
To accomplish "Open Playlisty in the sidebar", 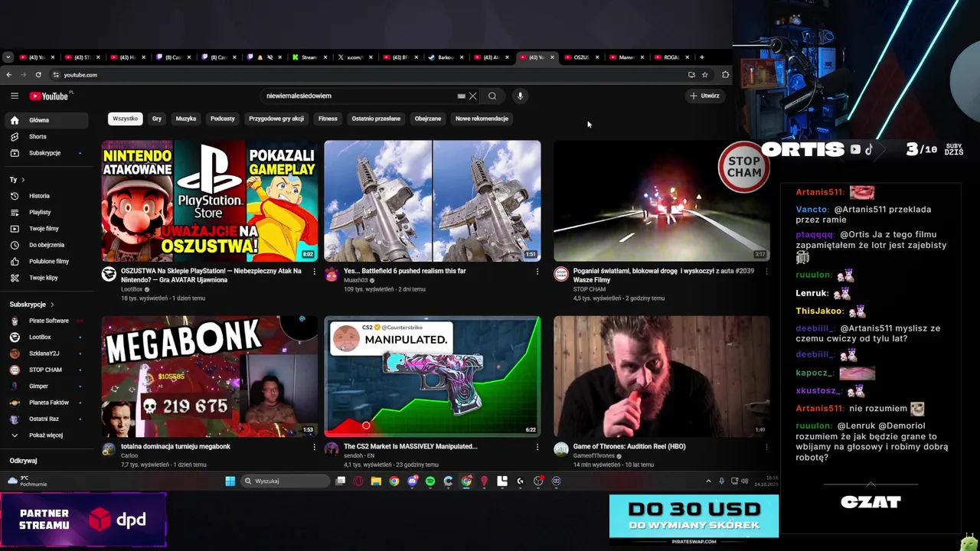I will click(46, 212).
